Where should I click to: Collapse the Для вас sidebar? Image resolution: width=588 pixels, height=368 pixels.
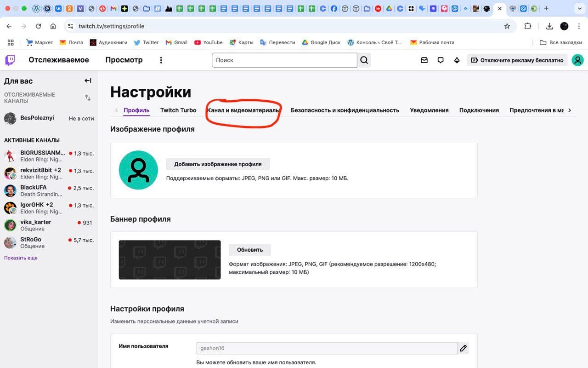click(x=88, y=81)
